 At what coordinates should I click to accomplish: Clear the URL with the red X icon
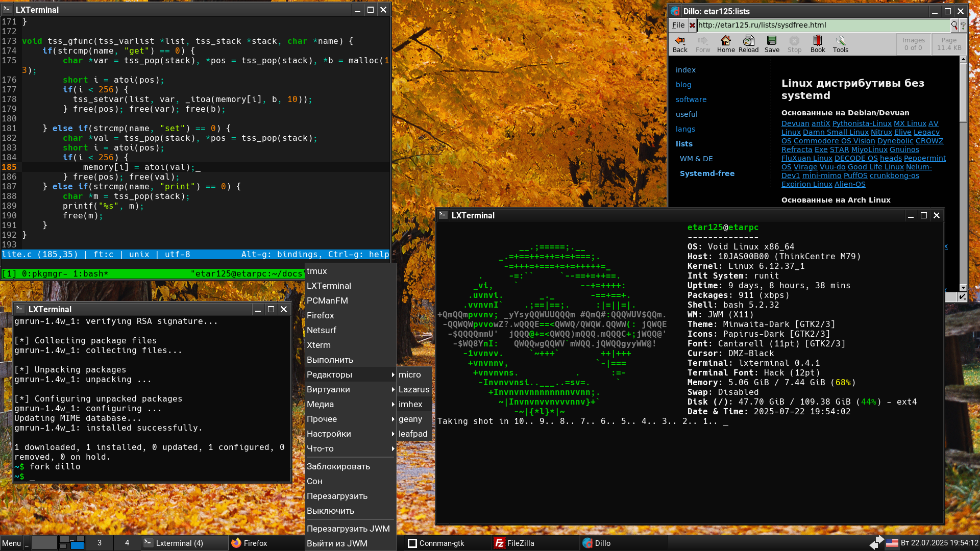click(x=692, y=25)
